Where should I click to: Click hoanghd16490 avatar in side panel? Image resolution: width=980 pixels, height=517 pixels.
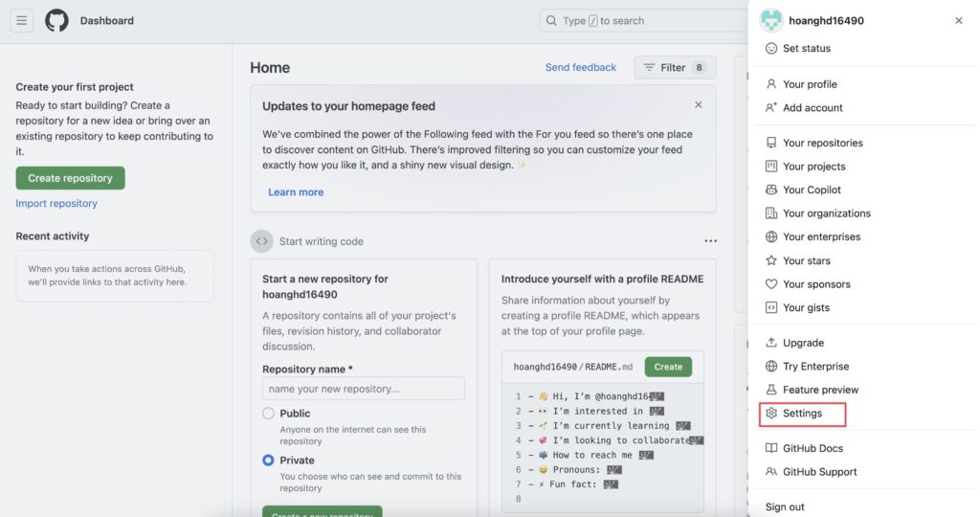(770, 21)
